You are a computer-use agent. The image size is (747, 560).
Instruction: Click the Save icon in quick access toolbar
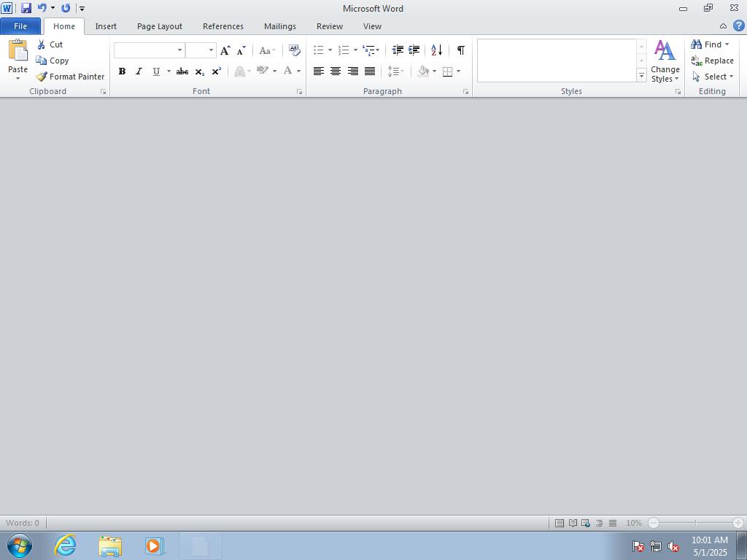pos(26,8)
